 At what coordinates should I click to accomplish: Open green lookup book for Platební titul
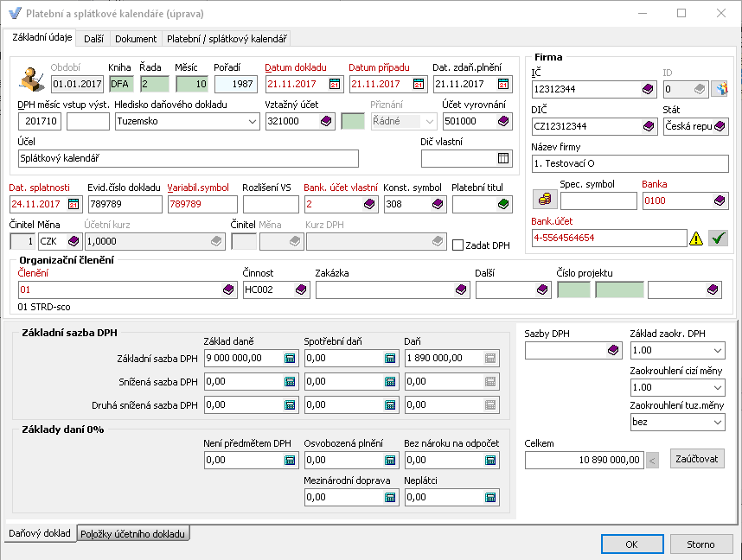[503, 204]
